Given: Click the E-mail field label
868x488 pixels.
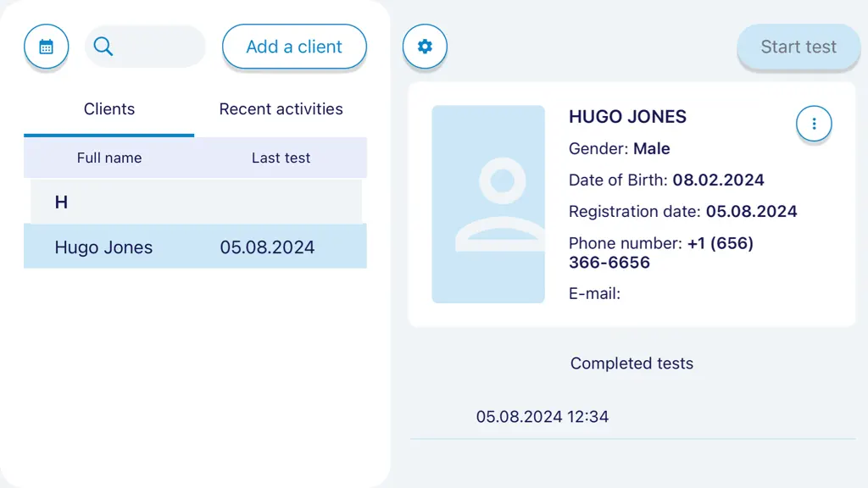Looking at the screenshot, I should pyautogui.click(x=594, y=293).
